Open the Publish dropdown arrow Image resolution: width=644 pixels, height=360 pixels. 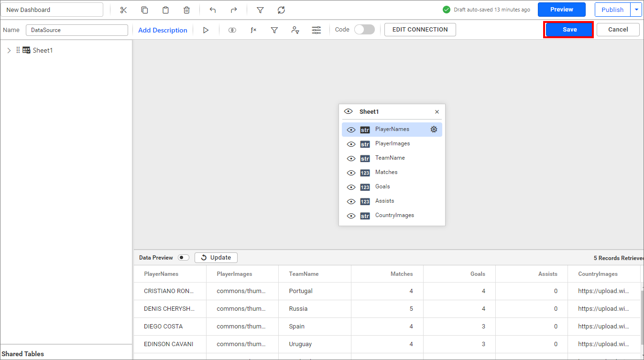click(636, 10)
